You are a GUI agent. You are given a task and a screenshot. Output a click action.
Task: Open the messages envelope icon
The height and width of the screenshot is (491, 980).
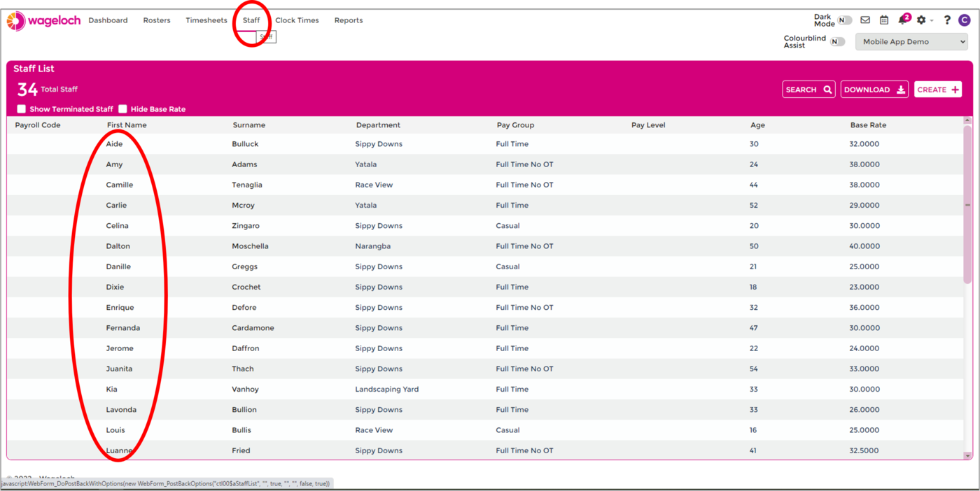(x=865, y=20)
